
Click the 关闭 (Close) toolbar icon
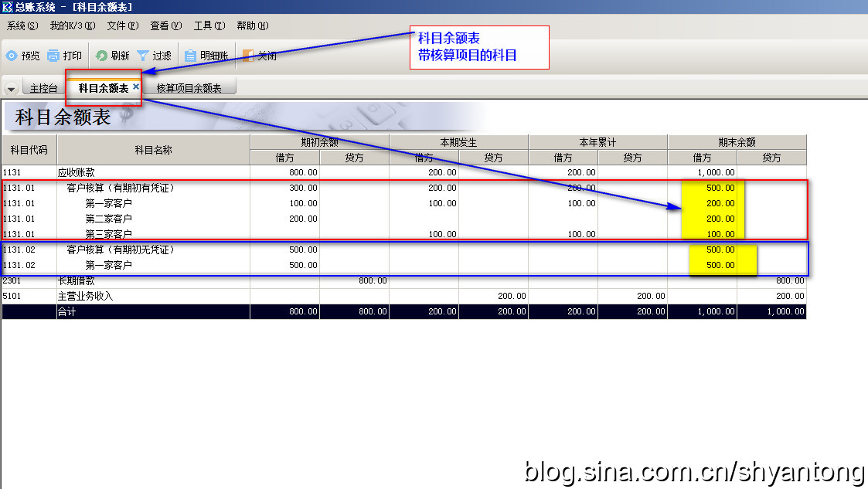point(247,56)
